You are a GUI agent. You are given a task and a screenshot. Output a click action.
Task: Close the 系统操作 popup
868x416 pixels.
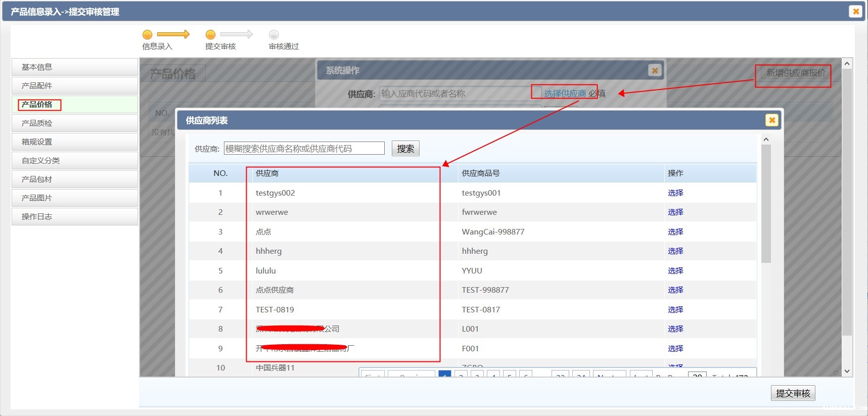point(655,70)
